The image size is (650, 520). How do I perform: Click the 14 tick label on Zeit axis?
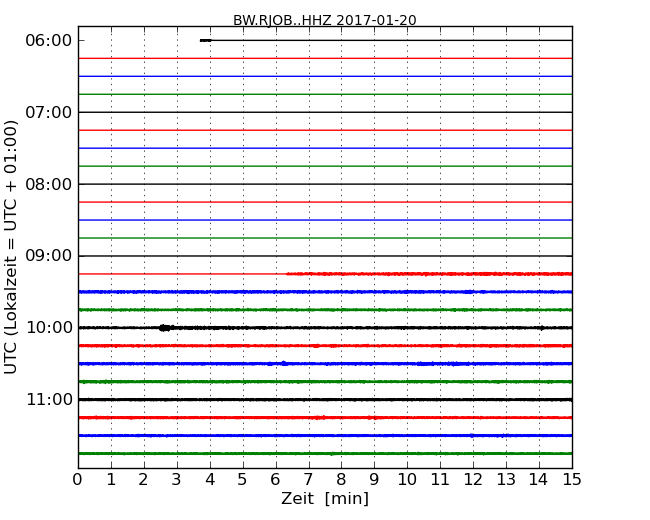point(539,480)
